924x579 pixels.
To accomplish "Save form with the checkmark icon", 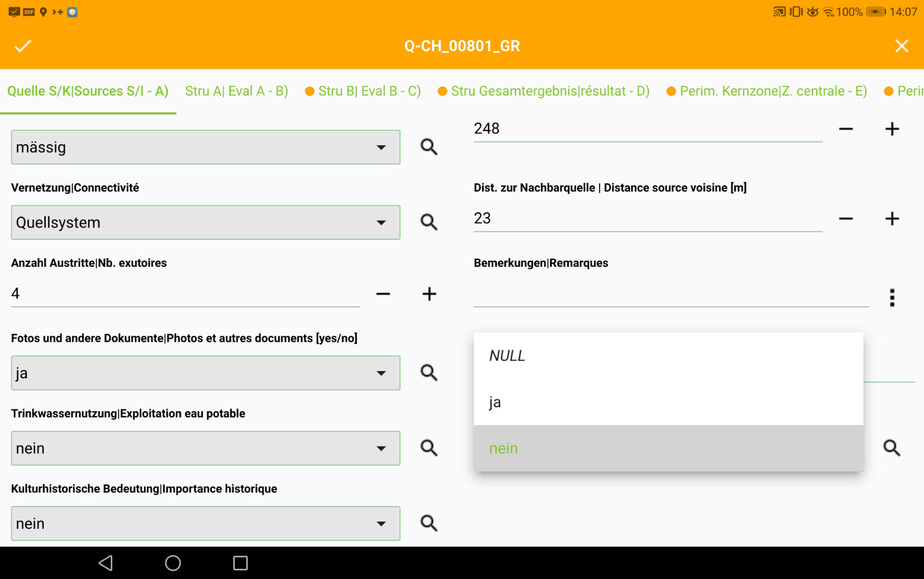I will (23, 46).
